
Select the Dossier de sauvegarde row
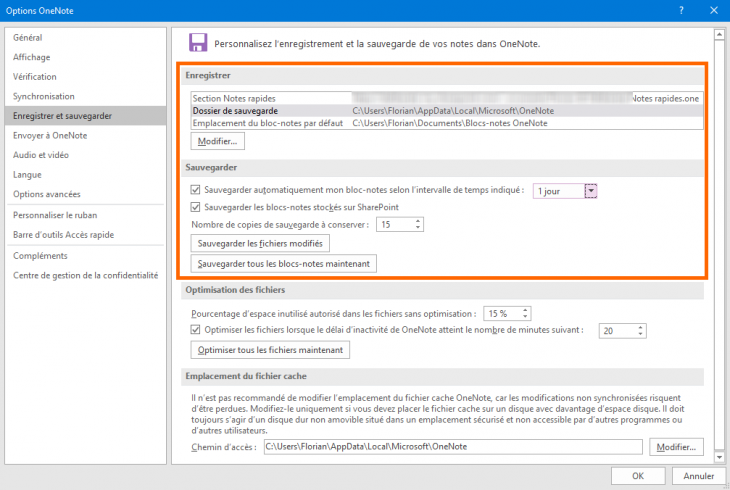click(446, 111)
